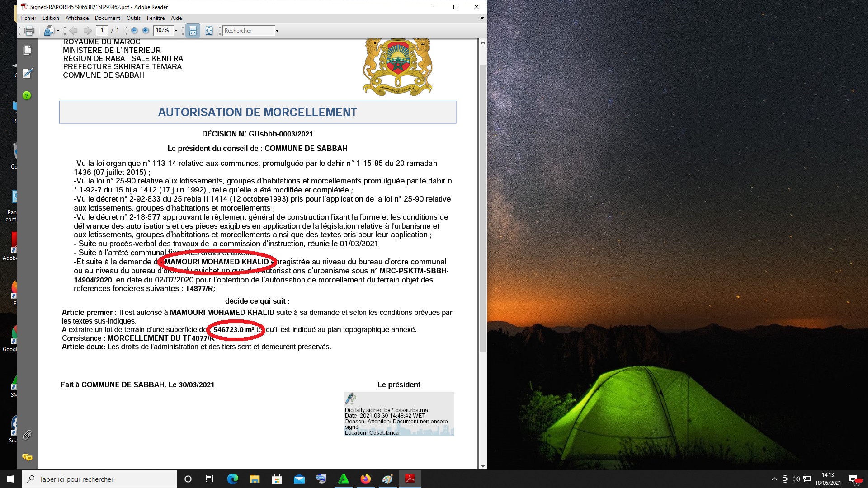Click the vertical scrollbar thumb
Image resolution: width=868 pixels, height=488 pixels.
coord(483,208)
